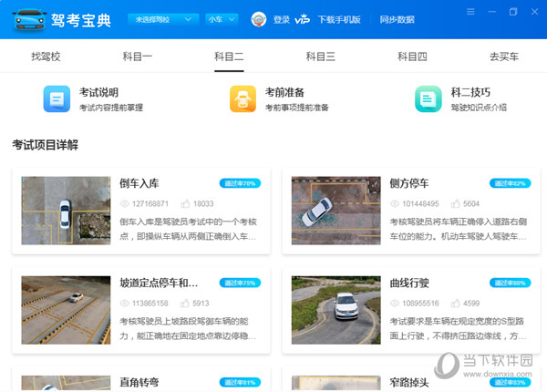This screenshot has height=392, width=547.
Task: Click the eye view icon on 倒车入库
Action: point(125,203)
